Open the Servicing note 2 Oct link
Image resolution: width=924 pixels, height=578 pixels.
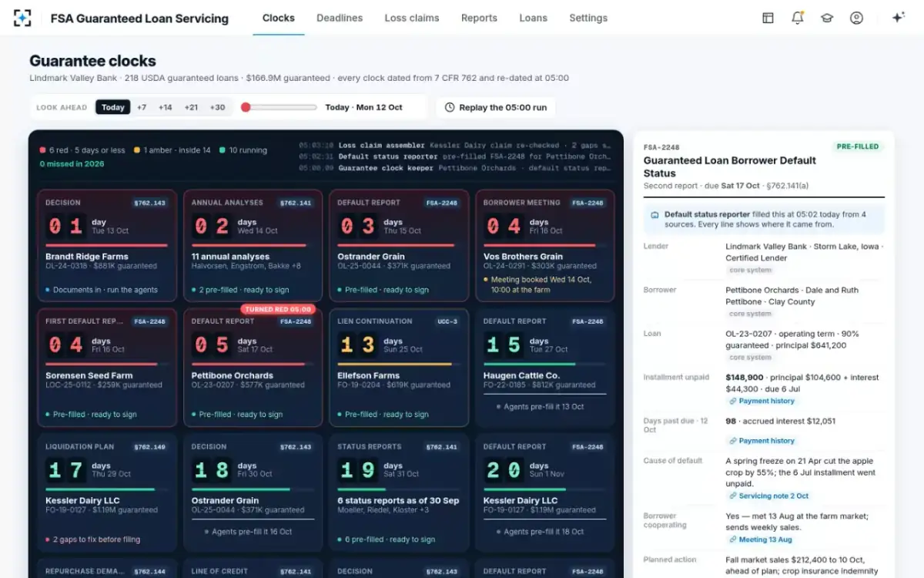click(768, 496)
